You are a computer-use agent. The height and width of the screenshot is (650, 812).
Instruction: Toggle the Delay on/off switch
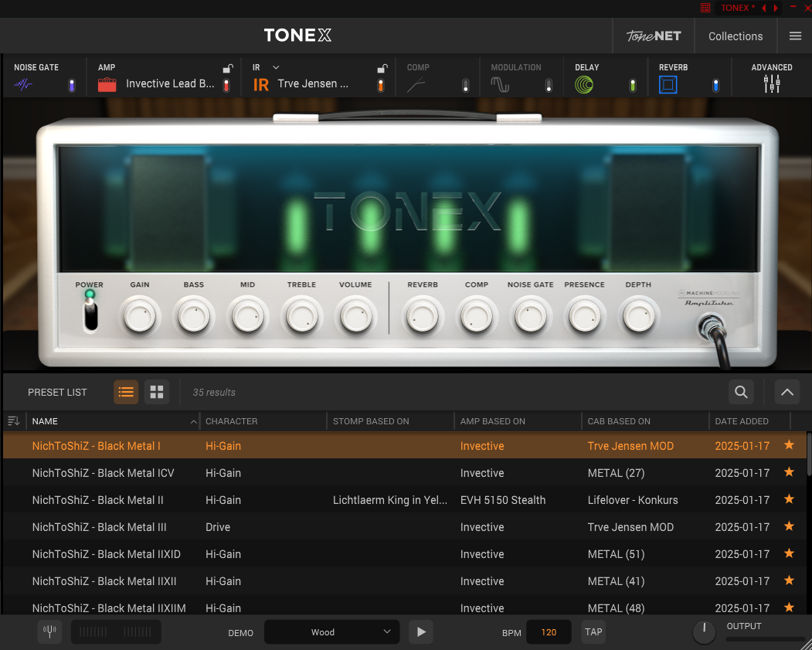click(632, 86)
